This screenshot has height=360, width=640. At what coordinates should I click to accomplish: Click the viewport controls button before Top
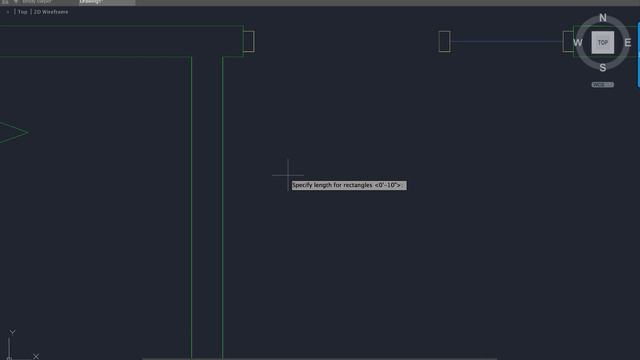pyautogui.click(x=8, y=12)
